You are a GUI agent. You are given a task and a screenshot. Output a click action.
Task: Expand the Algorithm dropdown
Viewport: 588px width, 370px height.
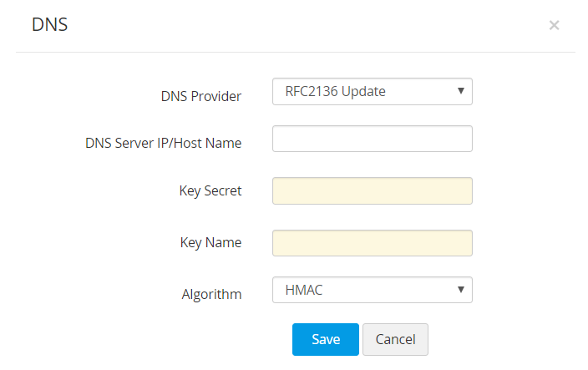372,290
